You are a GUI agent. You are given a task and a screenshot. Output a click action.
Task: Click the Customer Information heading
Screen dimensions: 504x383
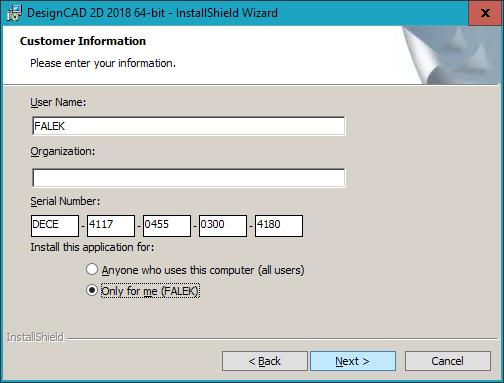tap(83, 41)
